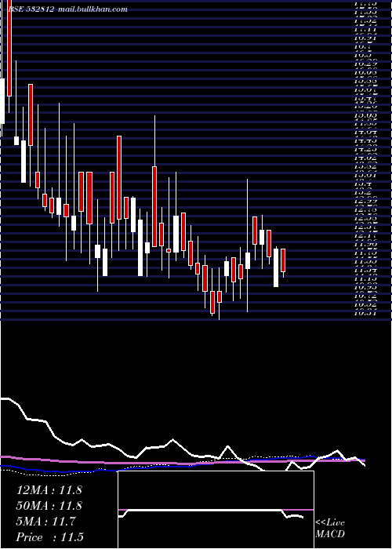This screenshot has width=392, height=549.
Task: Click the rightmost red candlestick
Action: 283,260
